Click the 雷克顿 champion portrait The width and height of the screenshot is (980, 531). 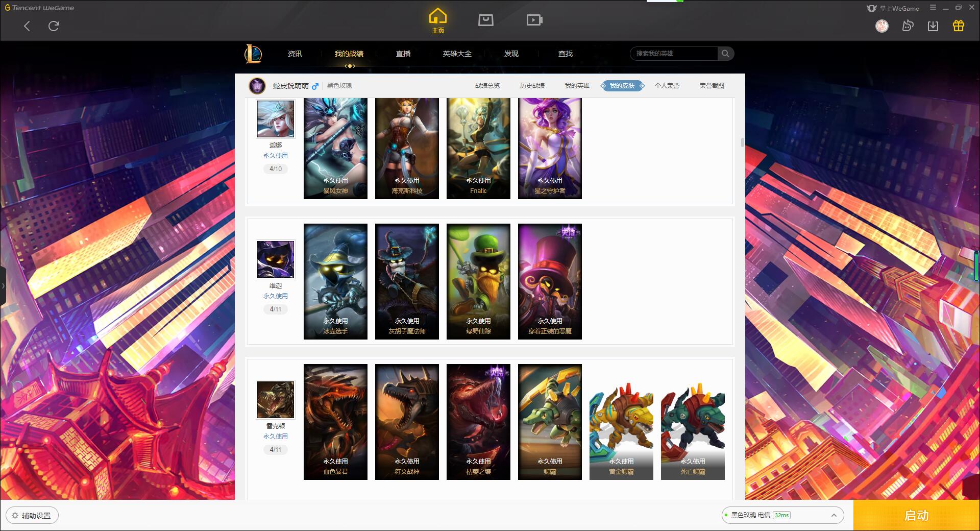tap(276, 400)
